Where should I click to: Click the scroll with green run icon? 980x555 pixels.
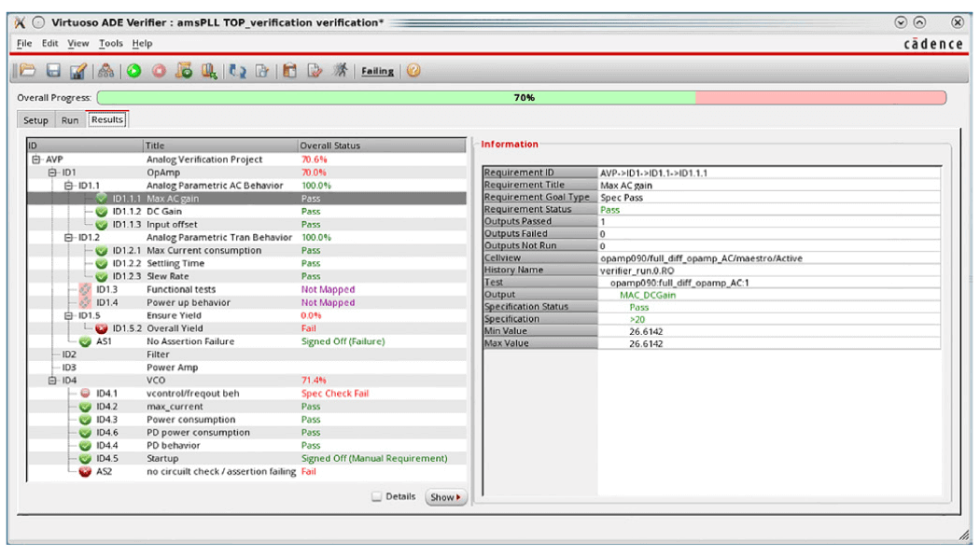click(184, 71)
